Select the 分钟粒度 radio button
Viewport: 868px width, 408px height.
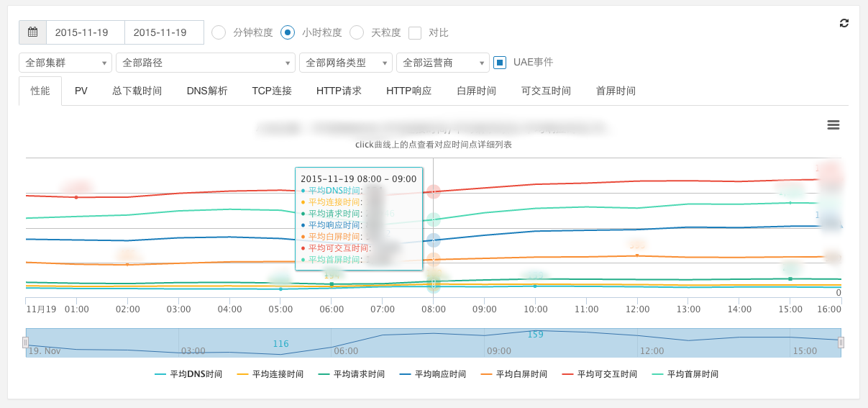tap(219, 32)
